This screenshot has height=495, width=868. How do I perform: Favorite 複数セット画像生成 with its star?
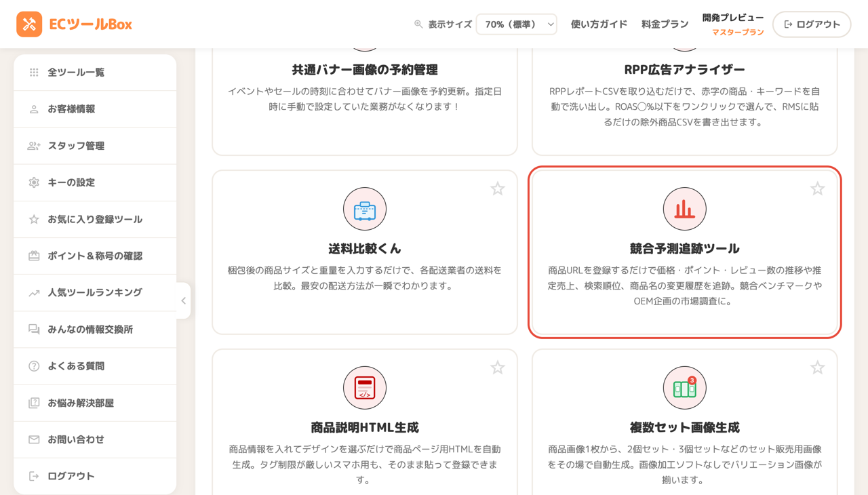click(x=818, y=368)
